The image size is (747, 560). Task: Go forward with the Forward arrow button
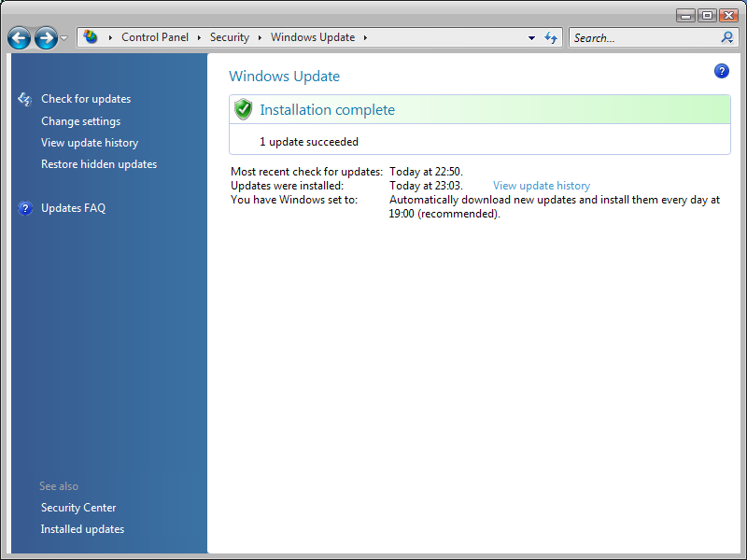(x=46, y=37)
